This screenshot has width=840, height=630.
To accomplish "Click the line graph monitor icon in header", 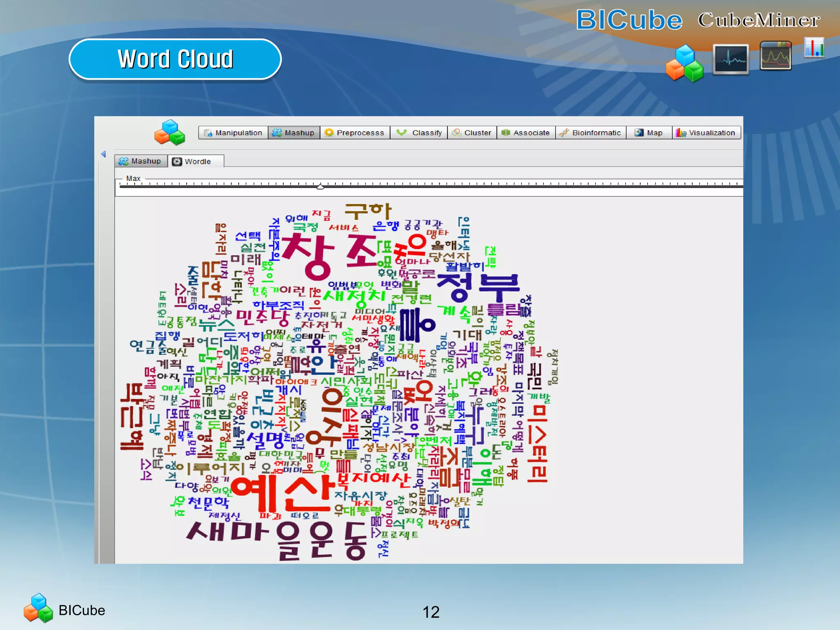I will [776, 56].
